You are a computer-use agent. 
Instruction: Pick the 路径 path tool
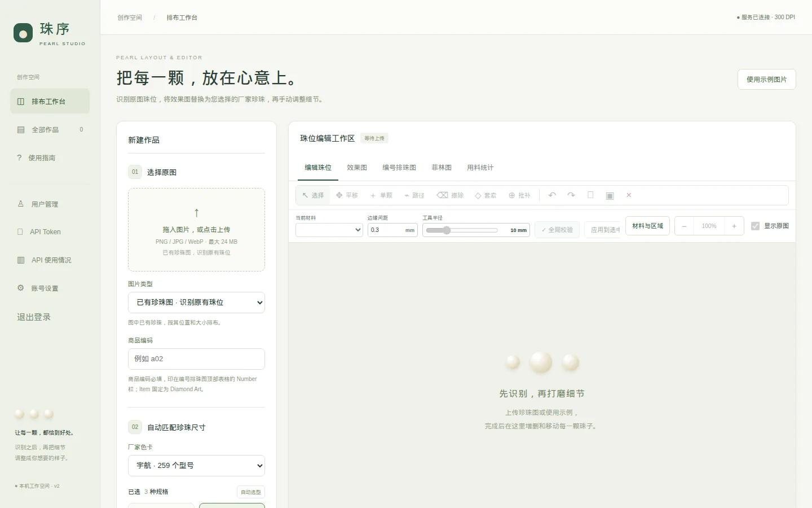414,195
